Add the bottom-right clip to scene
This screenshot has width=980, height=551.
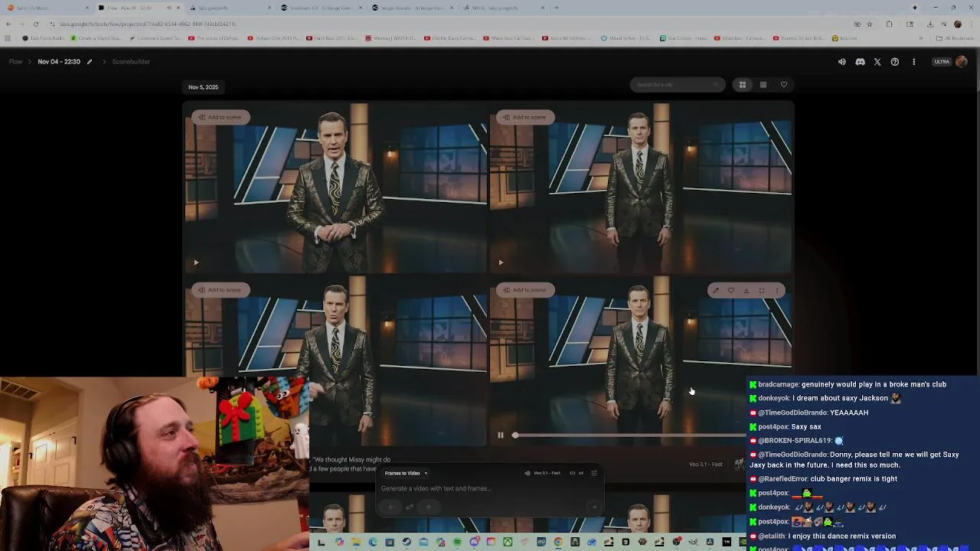[525, 290]
